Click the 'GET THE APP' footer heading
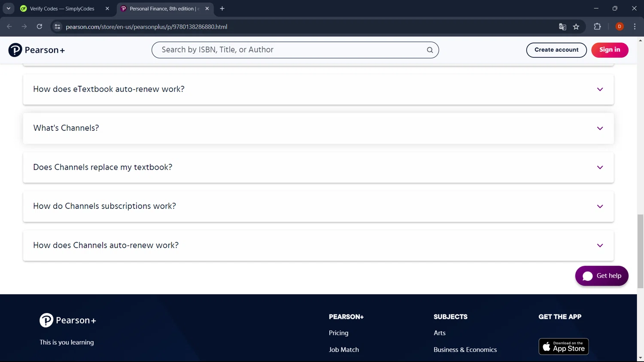 point(560,317)
